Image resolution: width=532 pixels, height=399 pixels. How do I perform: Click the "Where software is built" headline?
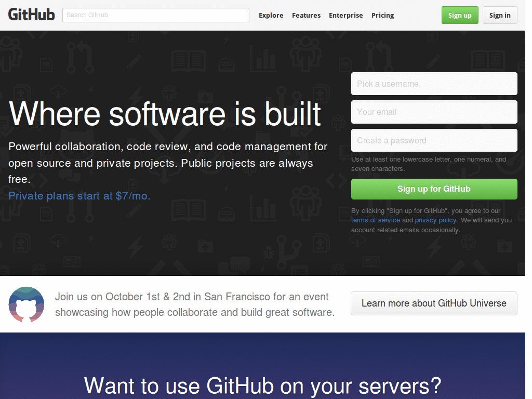pyautogui.click(x=164, y=114)
